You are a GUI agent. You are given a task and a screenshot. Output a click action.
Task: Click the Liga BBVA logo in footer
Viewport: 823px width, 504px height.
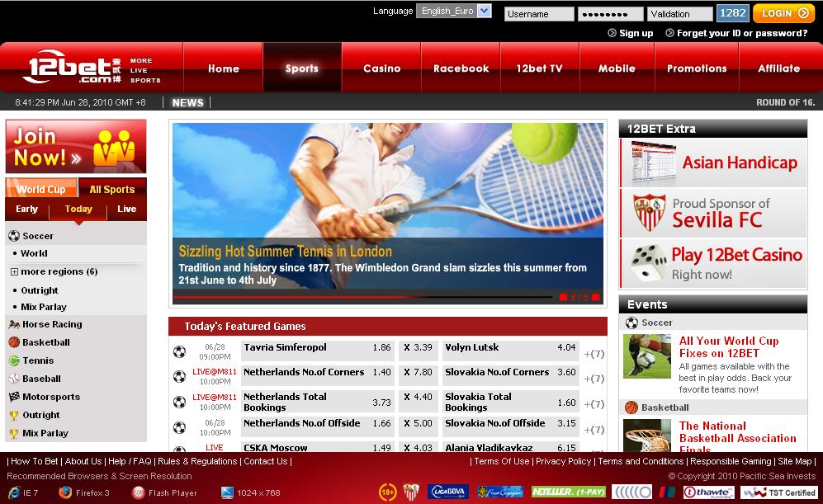(447, 492)
